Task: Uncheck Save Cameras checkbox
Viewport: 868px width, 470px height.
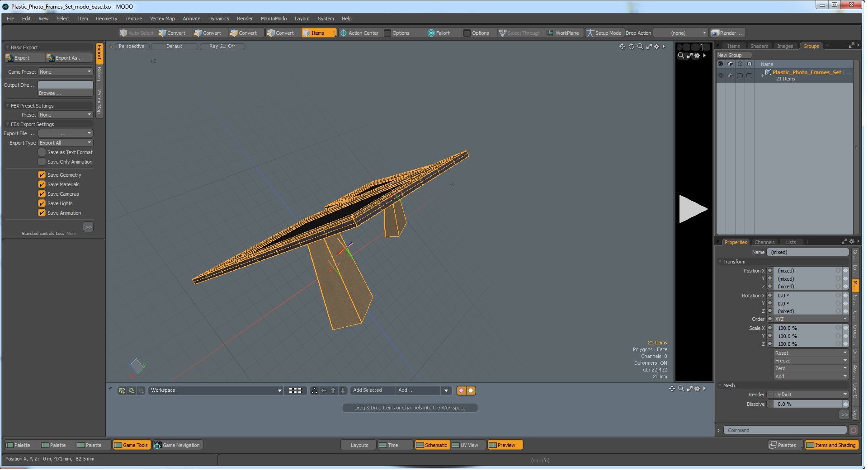Action: click(x=42, y=194)
